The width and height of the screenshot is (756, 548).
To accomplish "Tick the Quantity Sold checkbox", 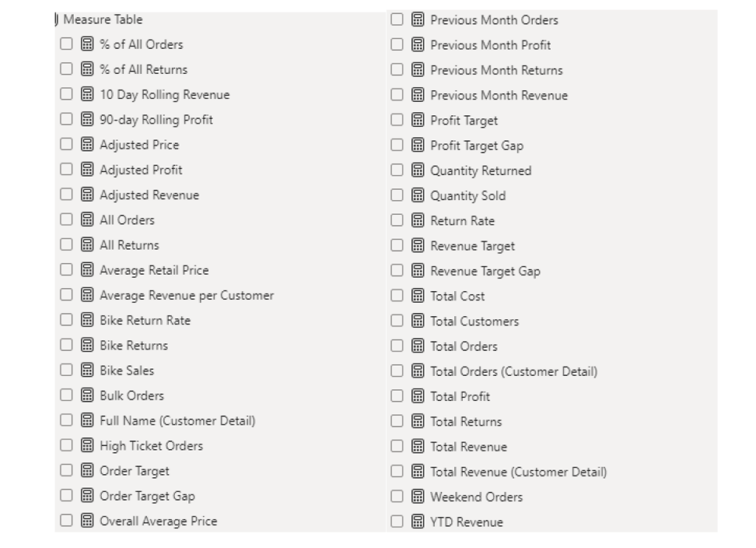I will 397,196.
